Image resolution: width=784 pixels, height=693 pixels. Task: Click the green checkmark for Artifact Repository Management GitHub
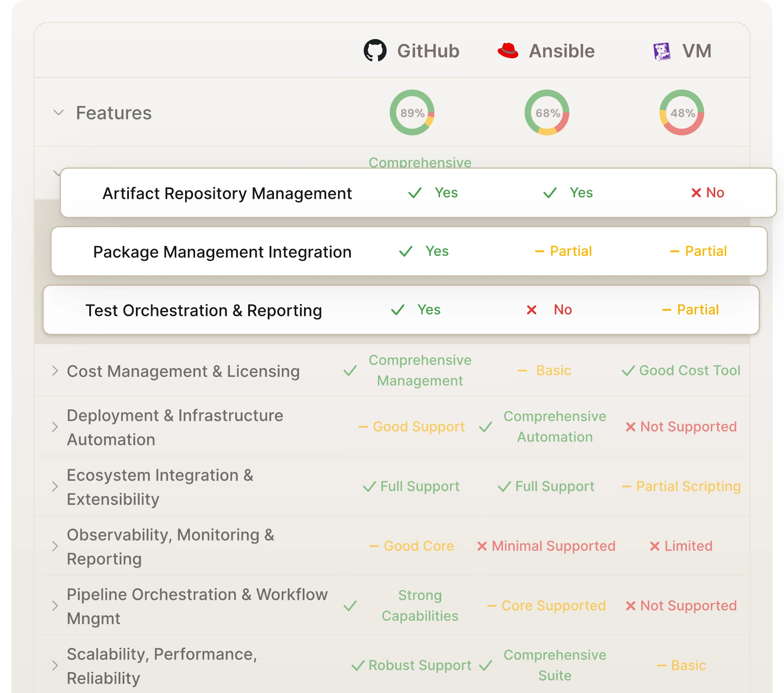coord(415,192)
